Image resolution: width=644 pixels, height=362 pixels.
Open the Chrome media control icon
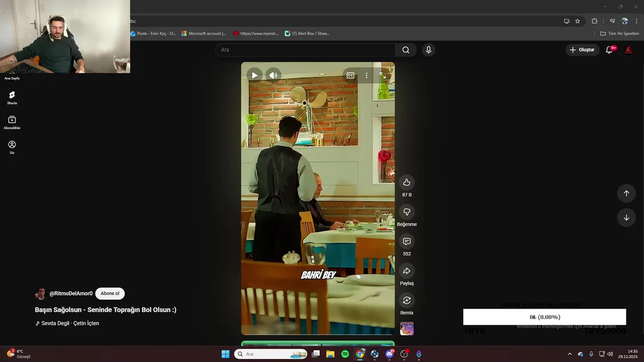pyautogui.click(x=612, y=21)
